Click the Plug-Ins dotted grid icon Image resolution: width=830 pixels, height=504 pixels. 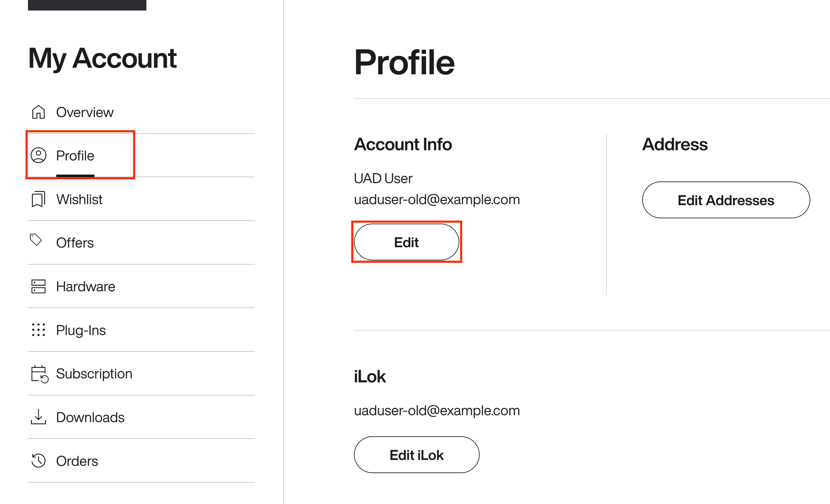pos(38,330)
